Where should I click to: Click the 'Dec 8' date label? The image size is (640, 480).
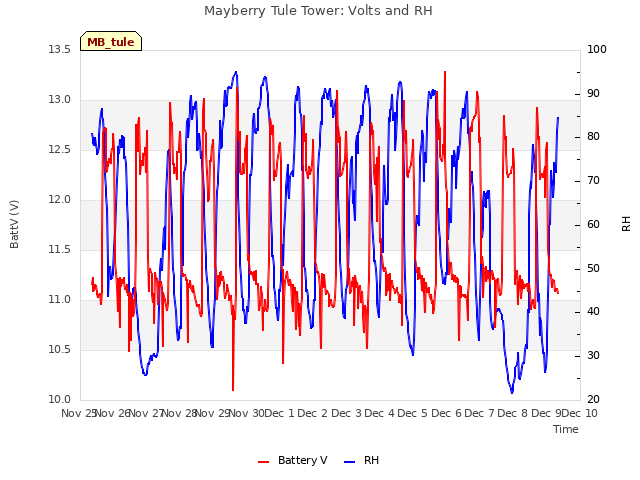click(x=513, y=413)
